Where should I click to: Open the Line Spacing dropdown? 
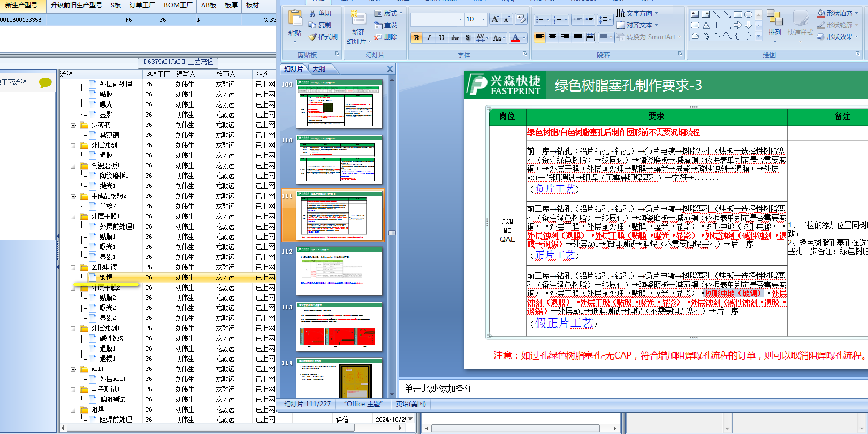click(x=605, y=20)
